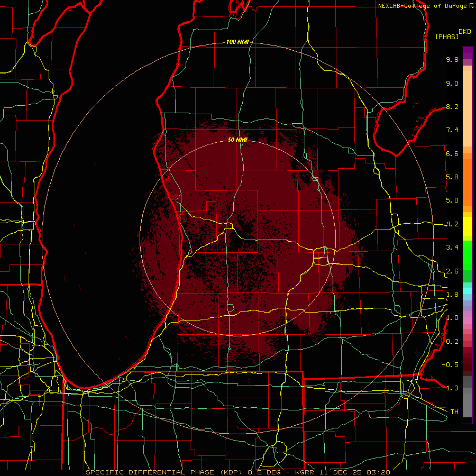The width and height of the screenshot is (476, 476).
Task: Click the [PHAS] units label
Action: (x=447, y=36)
